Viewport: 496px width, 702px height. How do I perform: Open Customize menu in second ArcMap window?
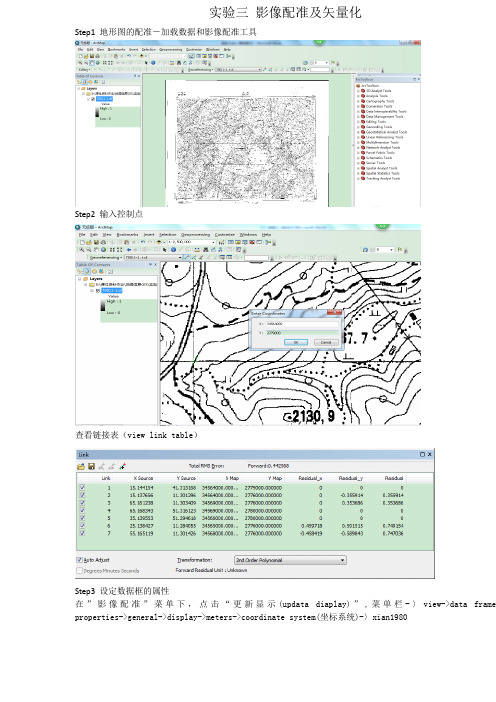[x=225, y=235]
